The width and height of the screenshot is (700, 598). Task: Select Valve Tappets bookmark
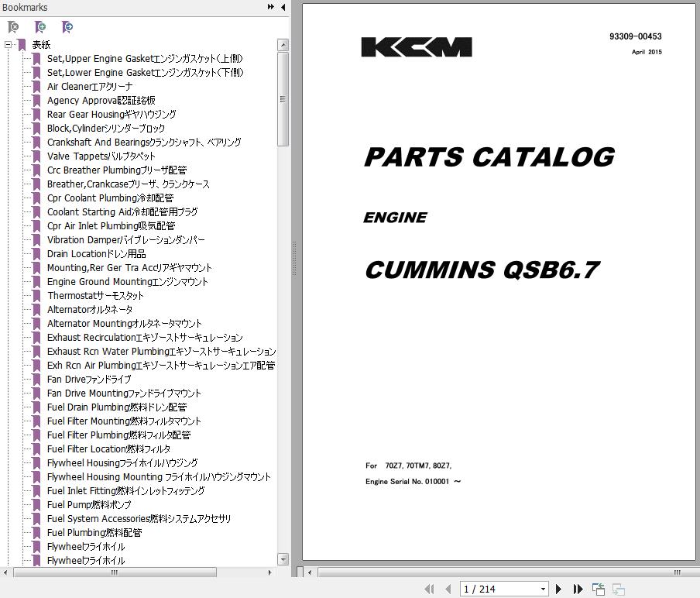tap(101, 156)
